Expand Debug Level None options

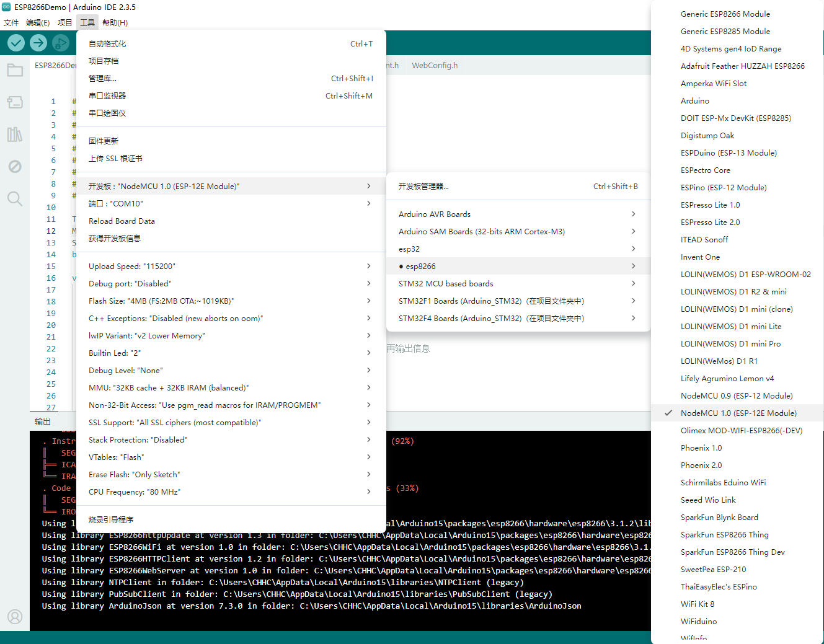pyautogui.click(x=231, y=370)
